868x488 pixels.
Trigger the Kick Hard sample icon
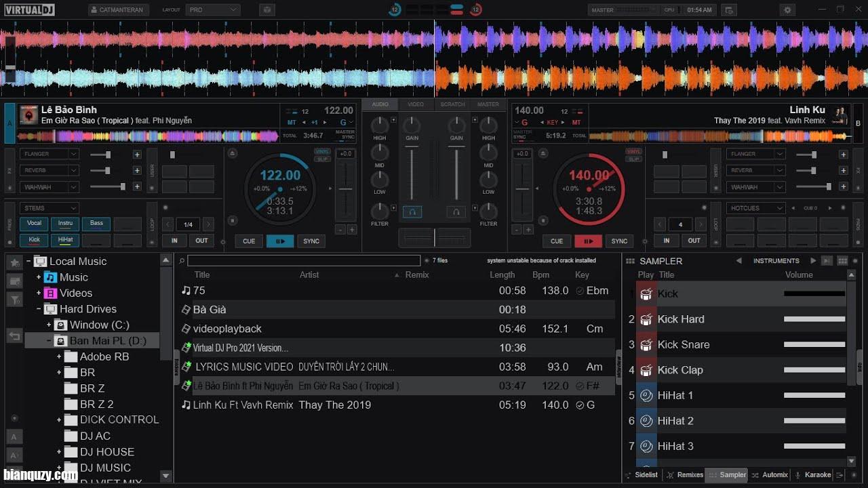pos(646,319)
